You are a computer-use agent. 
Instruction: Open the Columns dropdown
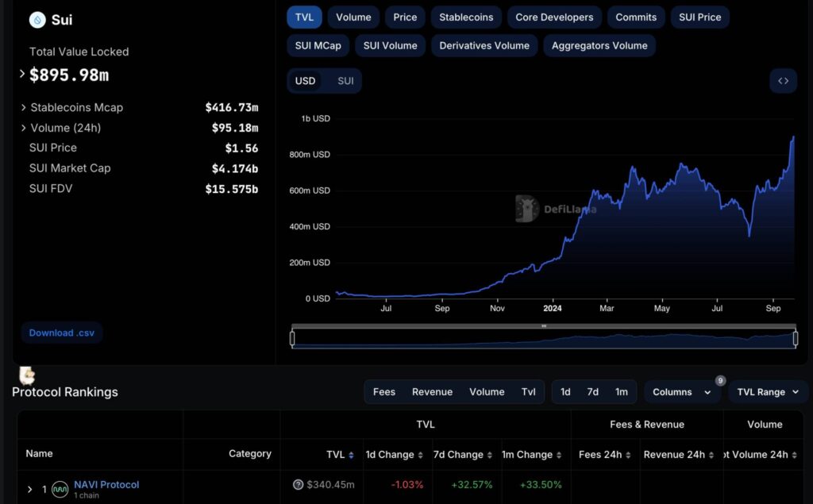(682, 392)
